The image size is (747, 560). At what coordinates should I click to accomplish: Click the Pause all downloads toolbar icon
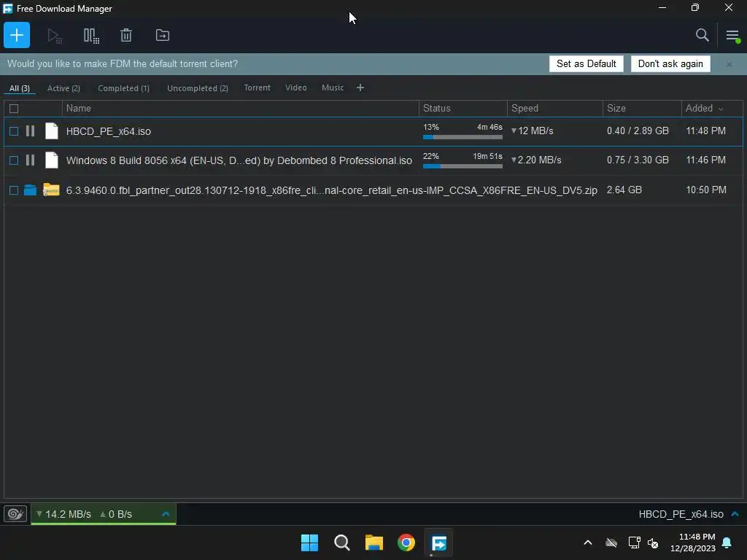tap(91, 36)
